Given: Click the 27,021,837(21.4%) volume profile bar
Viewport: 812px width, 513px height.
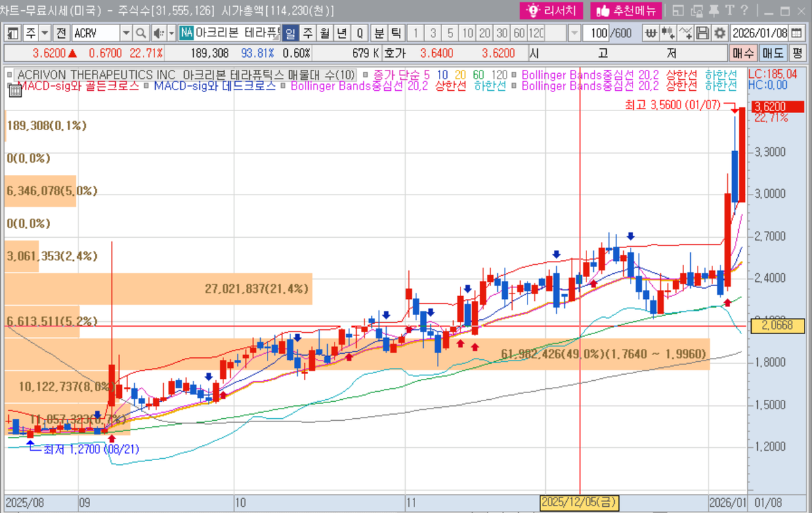Looking at the screenshot, I should 158,289.
